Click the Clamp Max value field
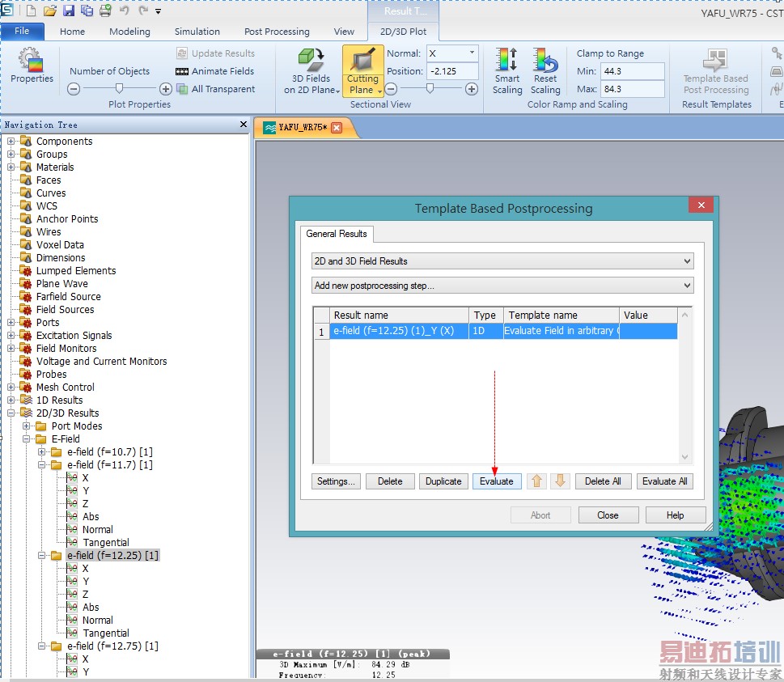The width and height of the screenshot is (784, 682). (633, 89)
